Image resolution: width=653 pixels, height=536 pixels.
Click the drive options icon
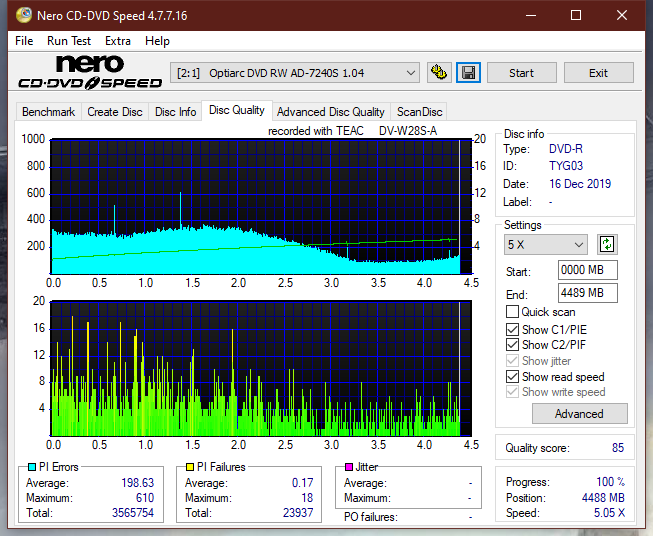click(439, 73)
